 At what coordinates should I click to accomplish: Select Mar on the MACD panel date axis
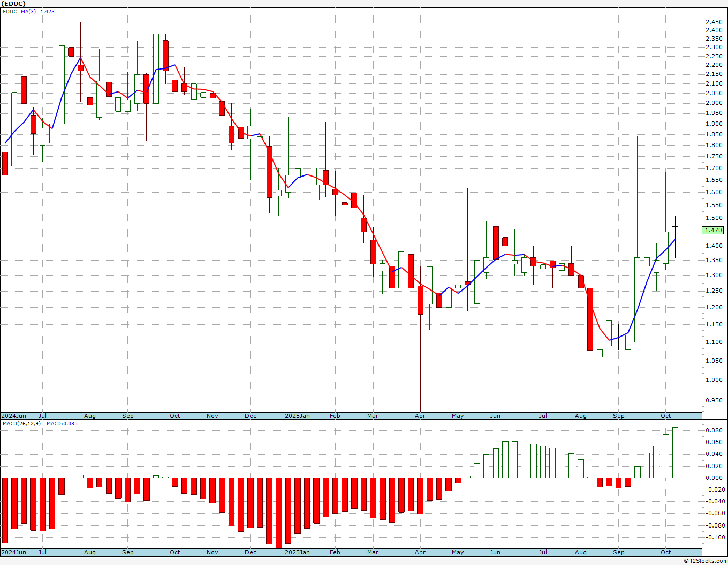pos(373,552)
